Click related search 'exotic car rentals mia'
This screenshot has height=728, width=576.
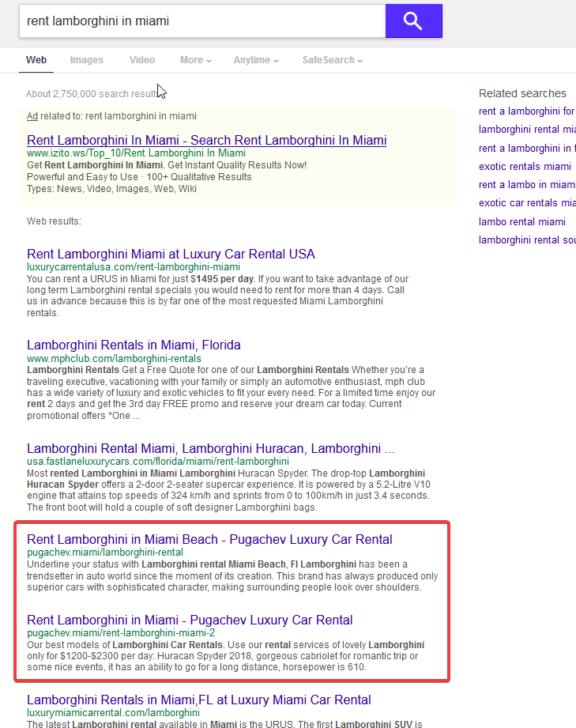click(527, 203)
